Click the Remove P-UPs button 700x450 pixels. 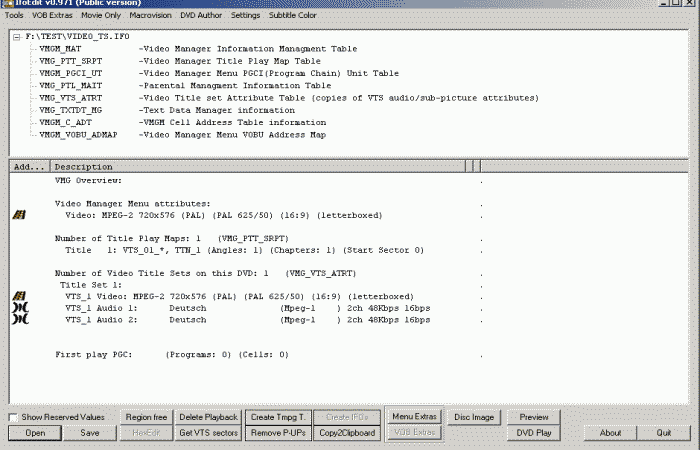[278, 433]
